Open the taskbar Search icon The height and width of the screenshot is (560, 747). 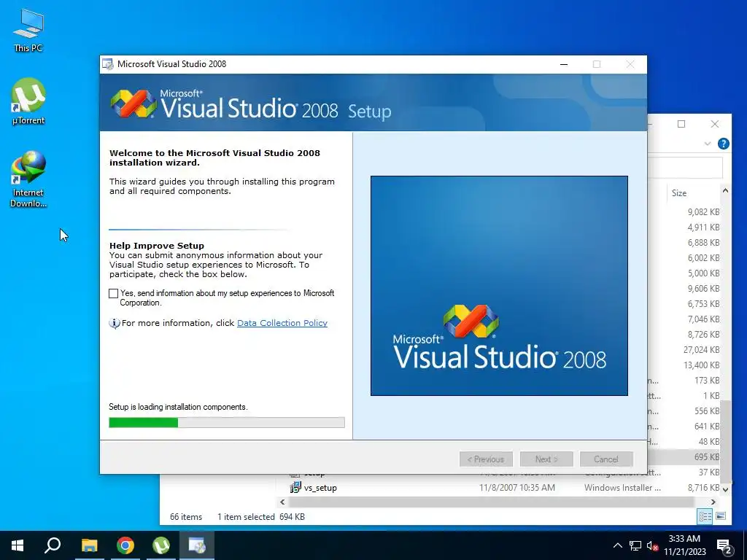(53, 545)
